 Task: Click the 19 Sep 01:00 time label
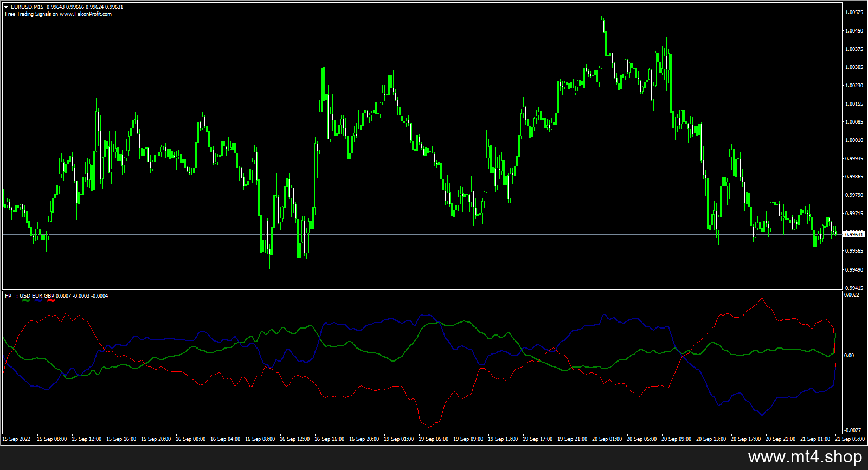[x=398, y=439]
